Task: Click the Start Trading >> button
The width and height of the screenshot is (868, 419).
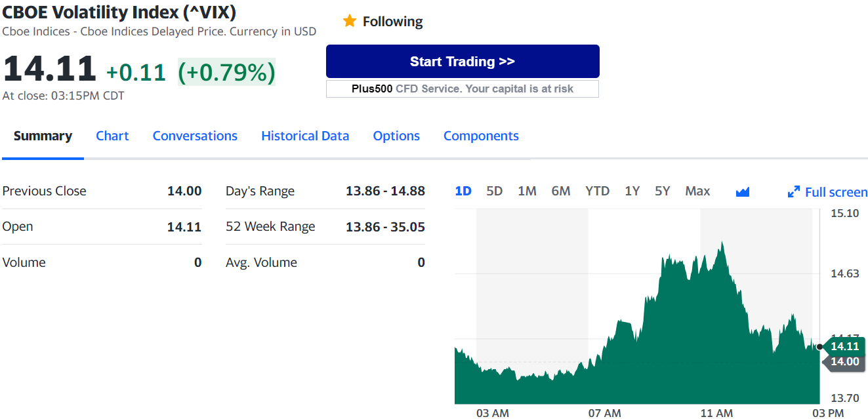Action: (463, 62)
